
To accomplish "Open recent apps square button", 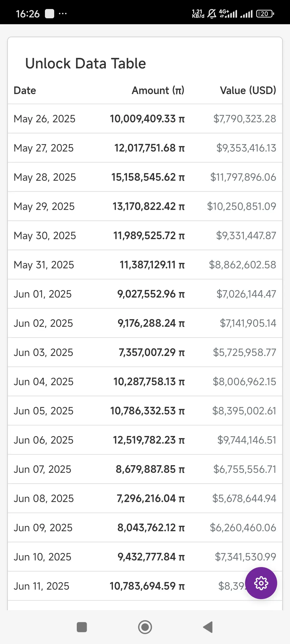I will point(82,627).
